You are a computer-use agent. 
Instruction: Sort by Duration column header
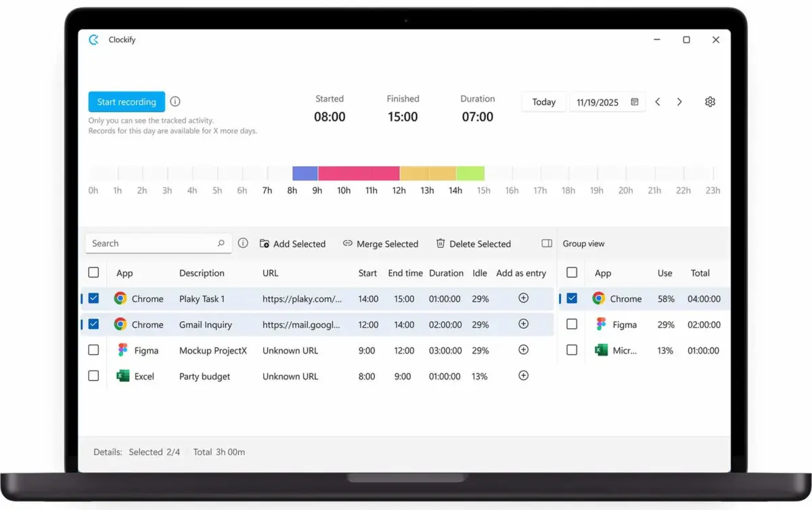pyautogui.click(x=446, y=273)
